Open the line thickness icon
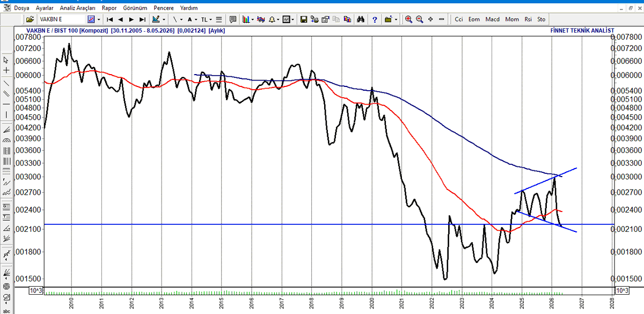 [219, 19]
